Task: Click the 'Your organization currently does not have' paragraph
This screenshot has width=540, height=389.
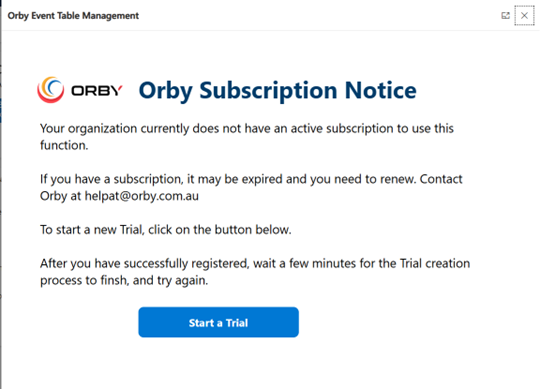Action: 247,137
